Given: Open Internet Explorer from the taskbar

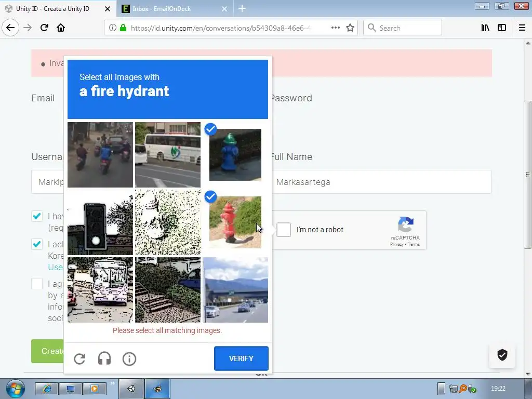Looking at the screenshot, I should [x=46, y=389].
